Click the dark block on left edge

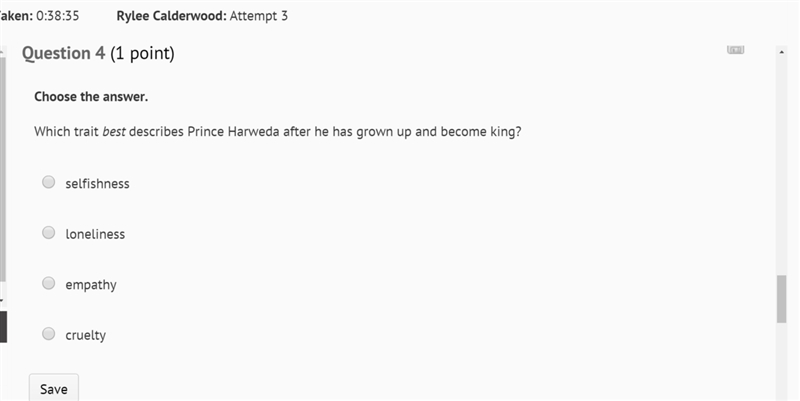pyautogui.click(x=3, y=327)
